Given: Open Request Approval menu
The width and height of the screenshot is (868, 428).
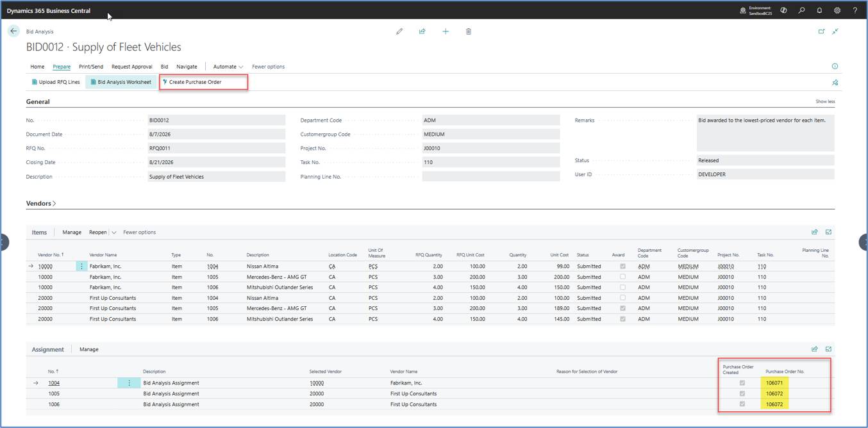Looking at the screenshot, I should (x=132, y=67).
